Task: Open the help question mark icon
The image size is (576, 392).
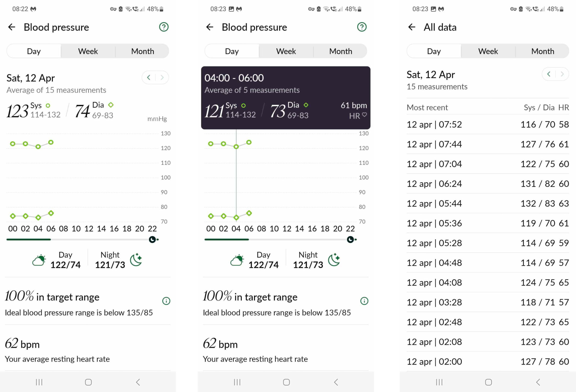Action: coord(164,27)
